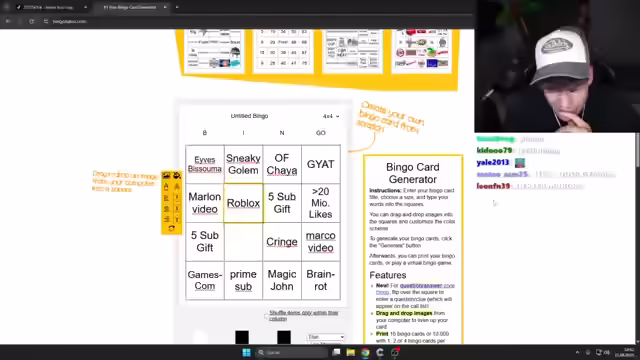
Task: Open Chrome from the taskbar
Action: [x=365, y=352]
